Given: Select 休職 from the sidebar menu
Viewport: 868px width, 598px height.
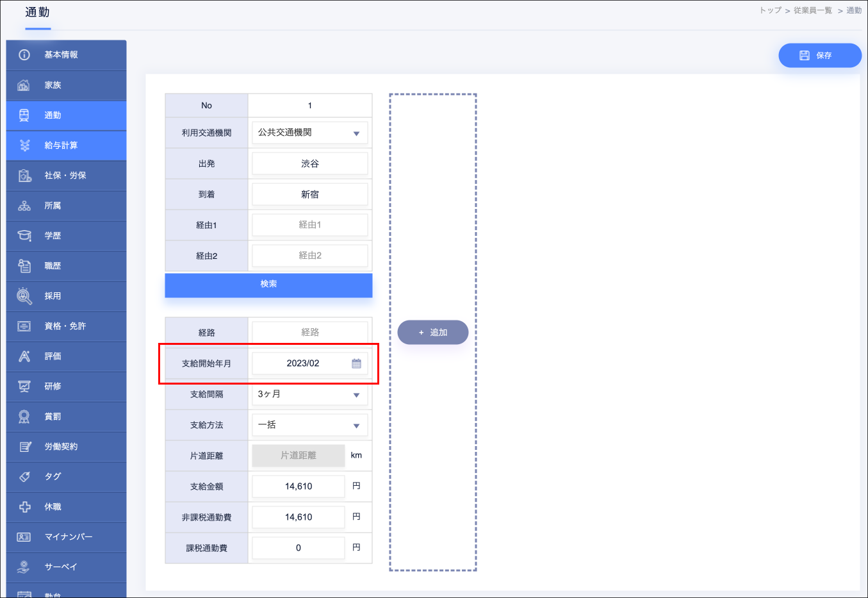Looking at the screenshot, I should (53, 507).
